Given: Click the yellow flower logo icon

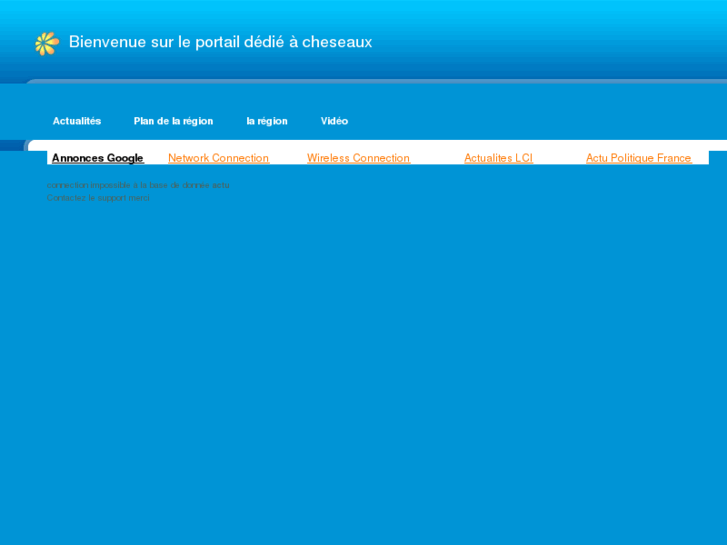Looking at the screenshot, I should pyautogui.click(x=47, y=44).
